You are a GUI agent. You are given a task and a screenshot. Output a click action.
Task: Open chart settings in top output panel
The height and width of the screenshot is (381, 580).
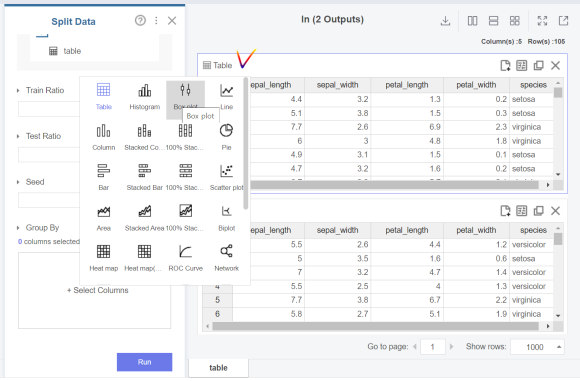point(522,65)
